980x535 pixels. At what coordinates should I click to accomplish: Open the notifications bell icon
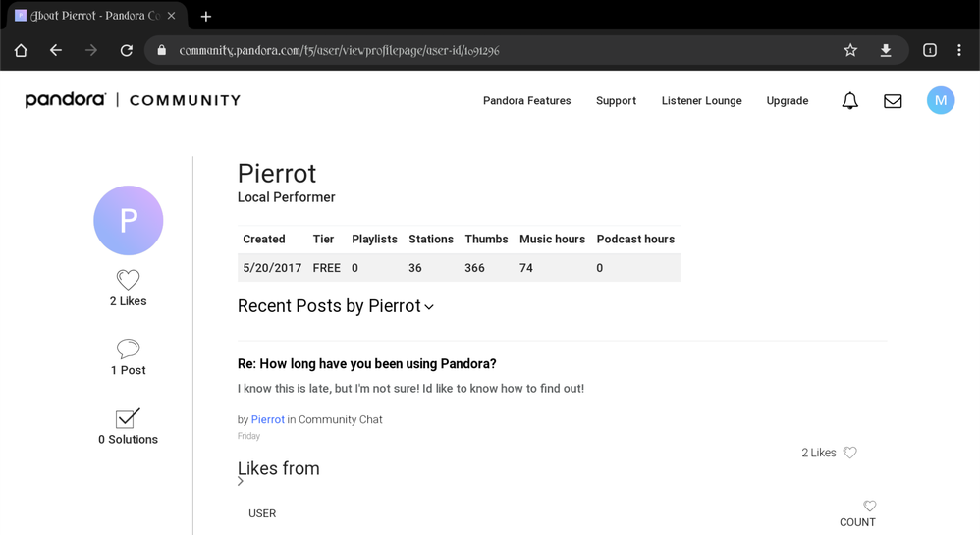tap(849, 101)
